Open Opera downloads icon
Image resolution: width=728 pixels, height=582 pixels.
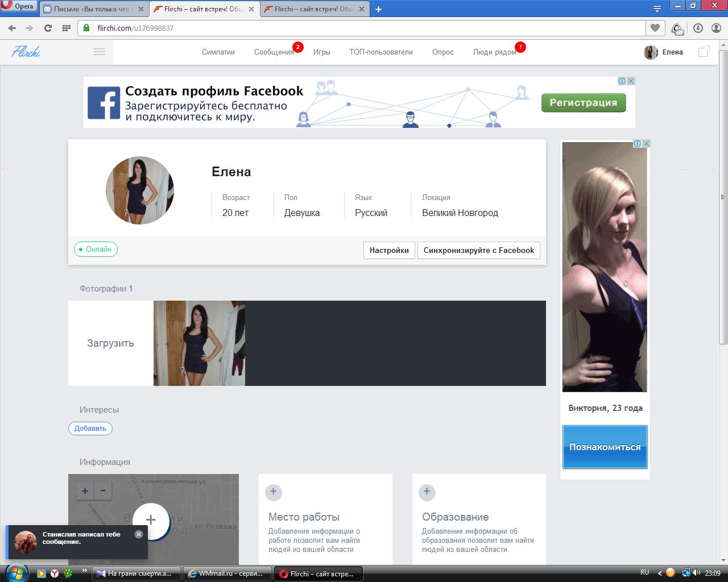tap(698, 28)
